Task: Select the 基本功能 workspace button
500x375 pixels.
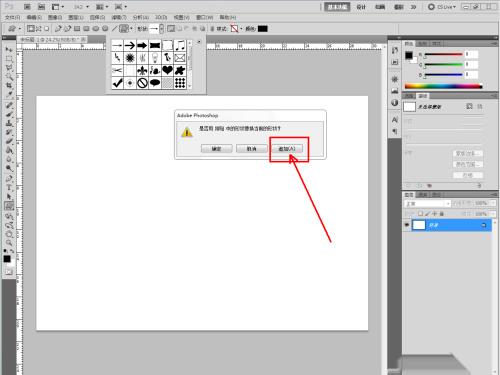Action: click(337, 7)
